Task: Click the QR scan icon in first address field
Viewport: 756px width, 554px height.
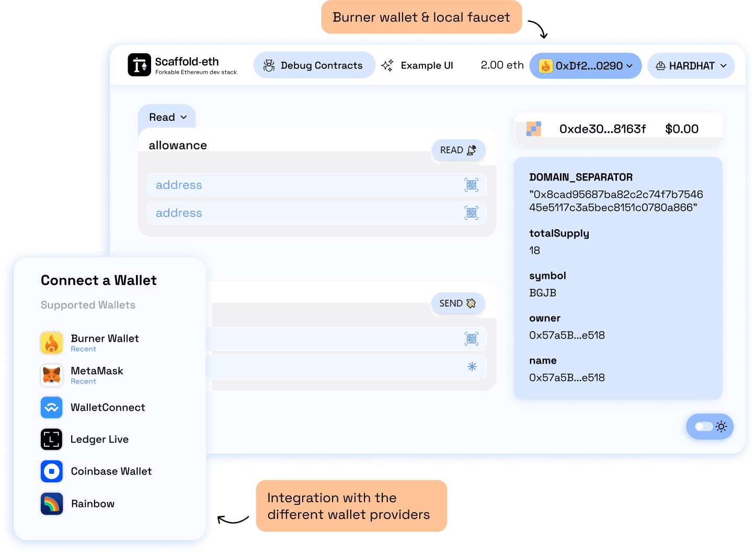Action: (472, 185)
